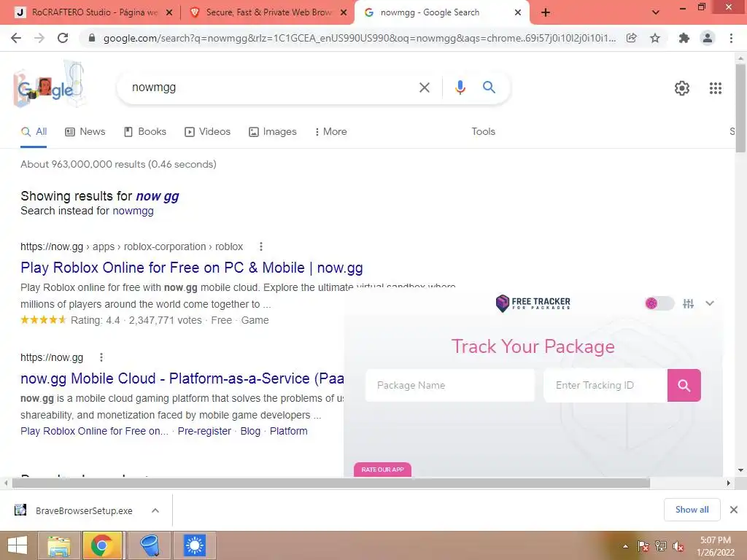Open the Chrome profile avatar

click(708, 38)
